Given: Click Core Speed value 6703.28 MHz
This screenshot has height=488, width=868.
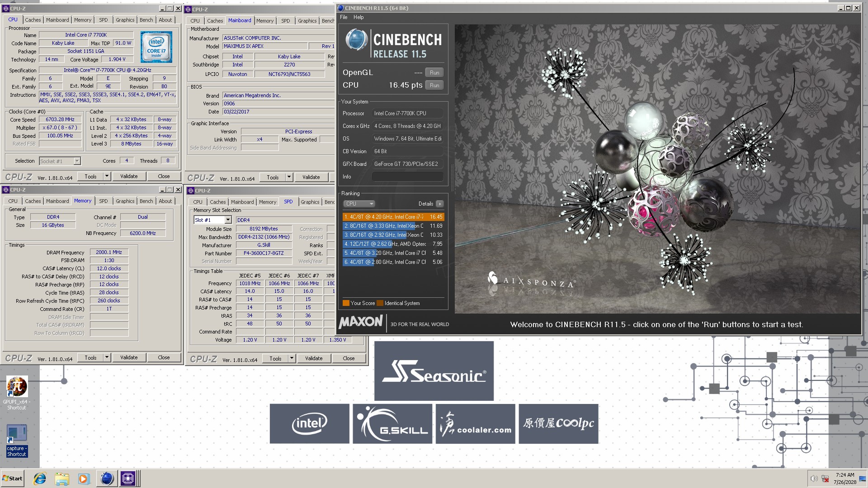Looking at the screenshot, I should click(60, 120).
